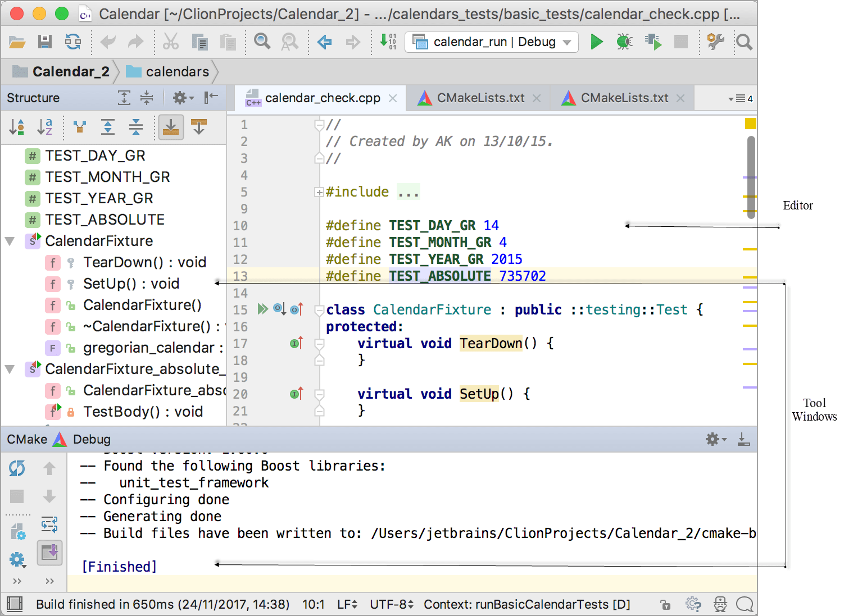Copy using the toolbar copy icon

click(199, 42)
